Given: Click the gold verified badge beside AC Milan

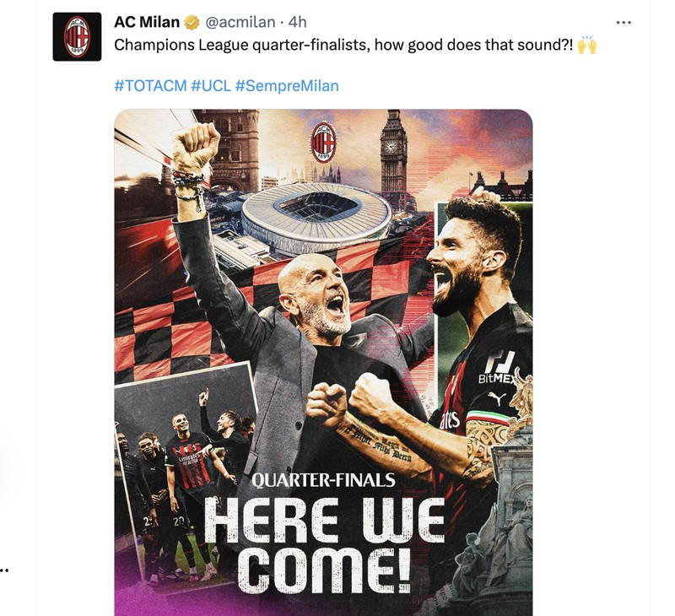Looking at the screenshot, I should pyautogui.click(x=192, y=22).
